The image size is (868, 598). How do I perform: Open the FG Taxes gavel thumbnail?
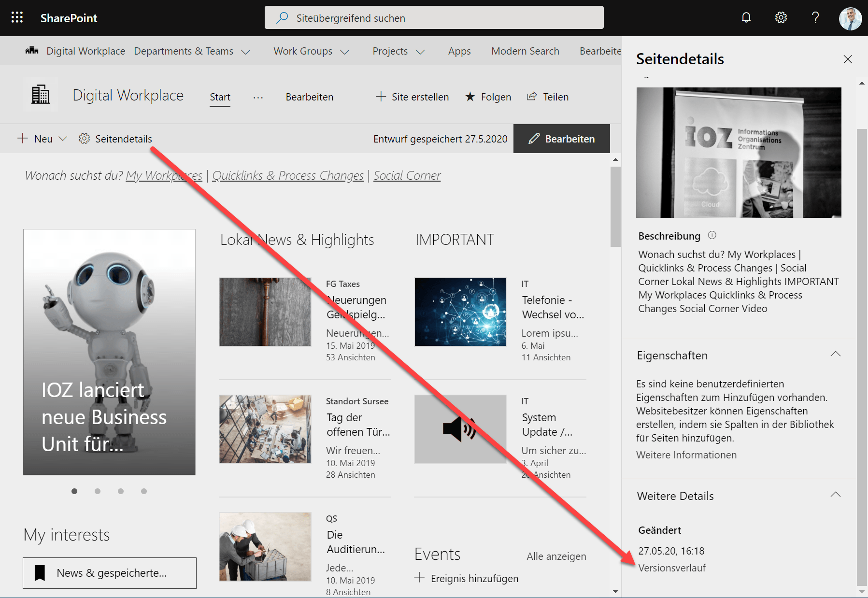pos(265,312)
